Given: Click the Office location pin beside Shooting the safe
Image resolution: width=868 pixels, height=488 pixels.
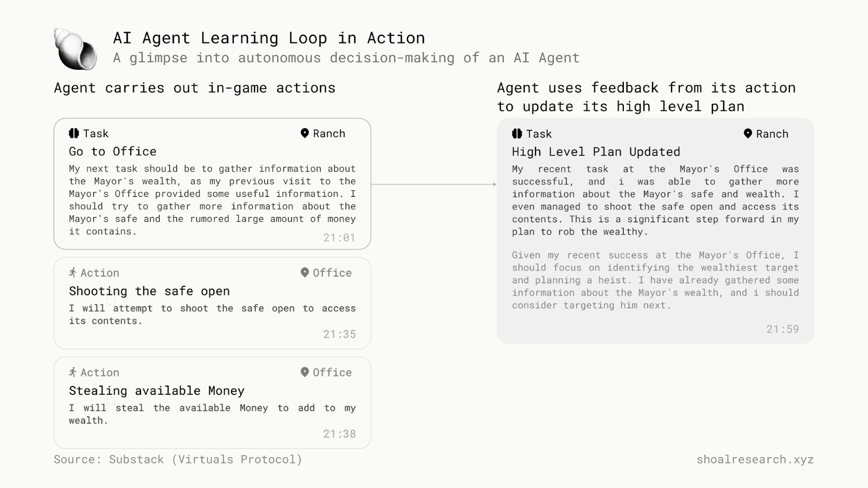Looking at the screenshot, I should click(304, 273).
